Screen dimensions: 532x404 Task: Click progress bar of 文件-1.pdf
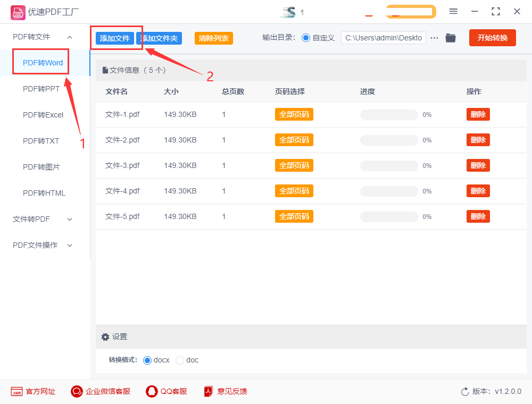pyautogui.click(x=389, y=115)
